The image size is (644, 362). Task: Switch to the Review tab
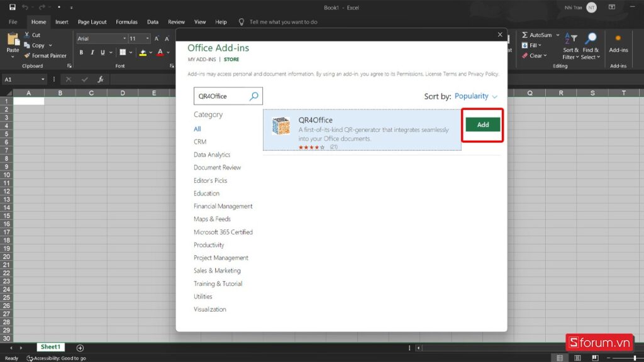pyautogui.click(x=176, y=22)
